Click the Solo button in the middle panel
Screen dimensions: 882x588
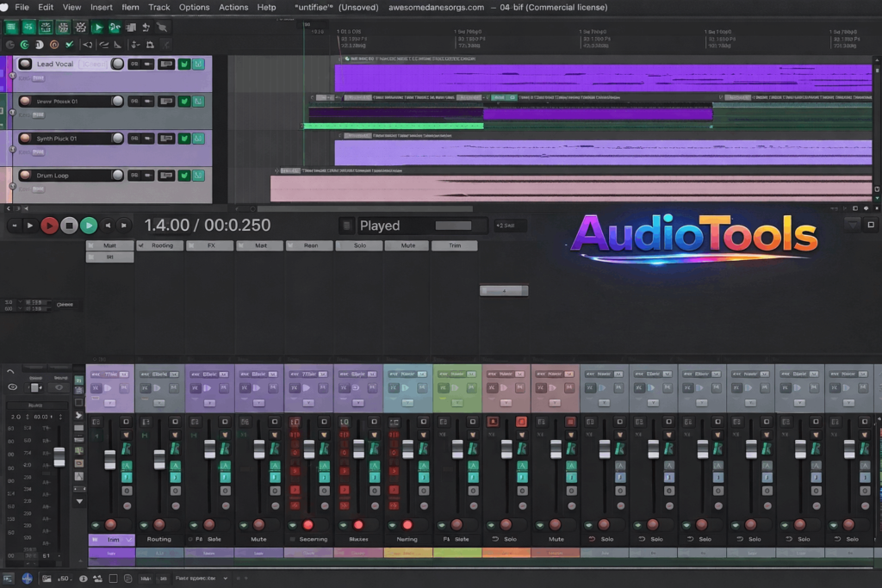[360, 245]
